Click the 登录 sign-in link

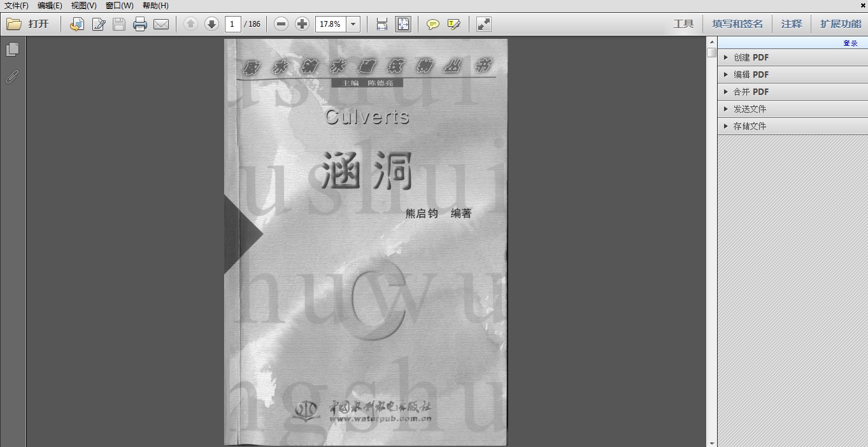point(850,43)
